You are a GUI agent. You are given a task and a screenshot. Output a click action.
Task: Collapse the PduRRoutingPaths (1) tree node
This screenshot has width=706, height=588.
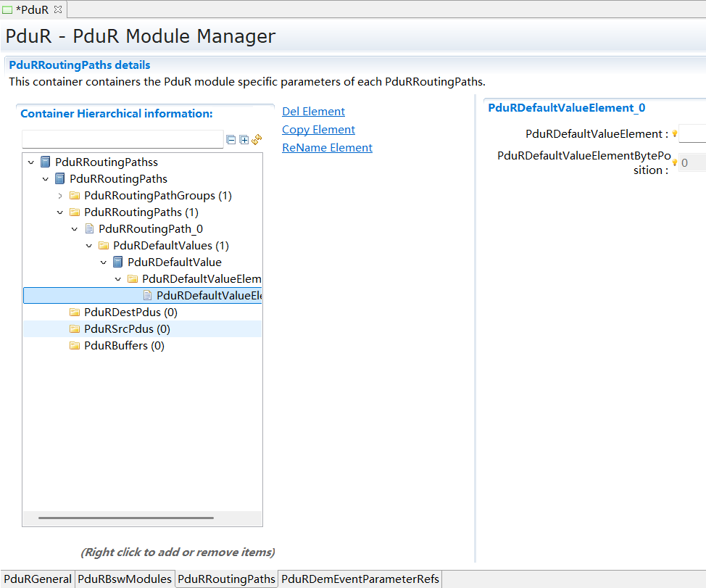pos(60,212)
